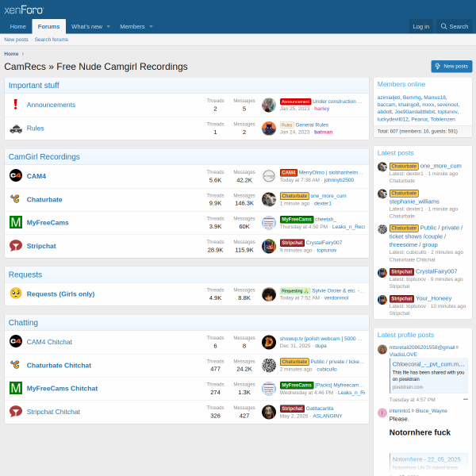Open harley's avatar in Announcements row
Image resolution: width=476 pixels, height=476 pixels.
coord(269,105)
